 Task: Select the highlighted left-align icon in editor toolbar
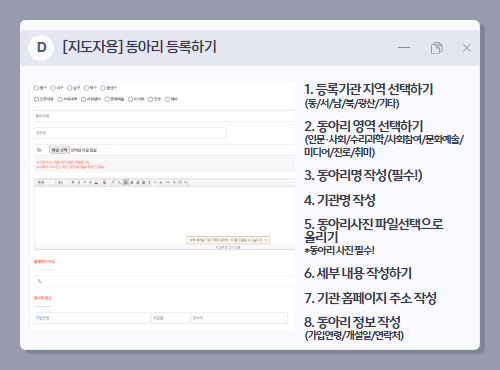click(126, 182)
